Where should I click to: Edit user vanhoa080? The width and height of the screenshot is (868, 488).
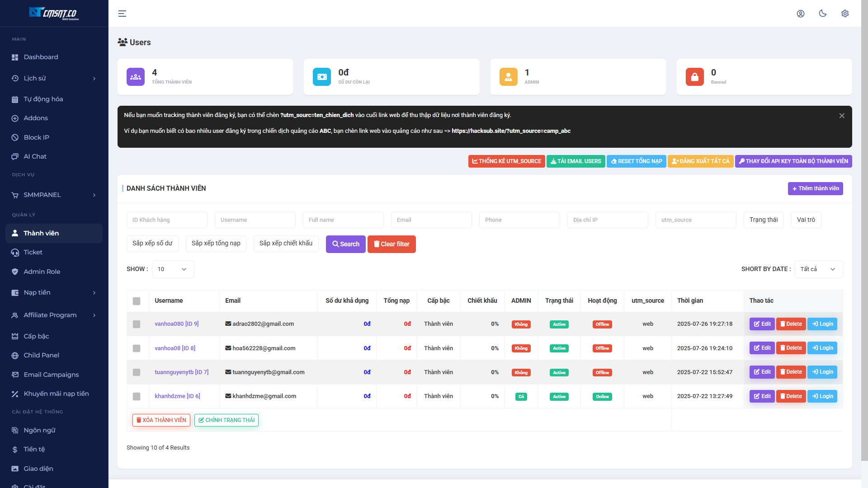point(762,324)
